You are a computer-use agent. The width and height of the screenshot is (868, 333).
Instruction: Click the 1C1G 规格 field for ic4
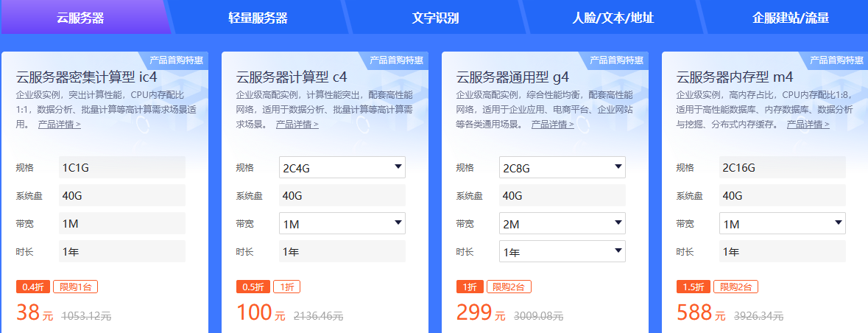(x=121, y=167)
